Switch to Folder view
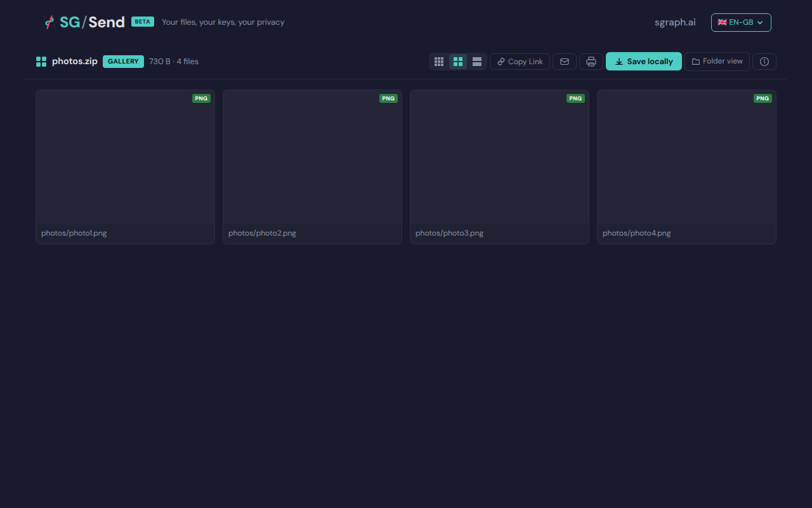 coord(717,61)
